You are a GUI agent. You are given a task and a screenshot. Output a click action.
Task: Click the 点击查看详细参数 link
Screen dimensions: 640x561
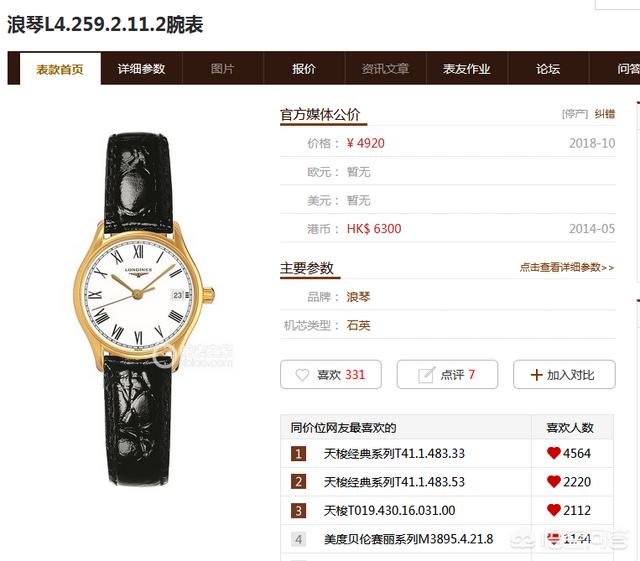click(567, 267)
